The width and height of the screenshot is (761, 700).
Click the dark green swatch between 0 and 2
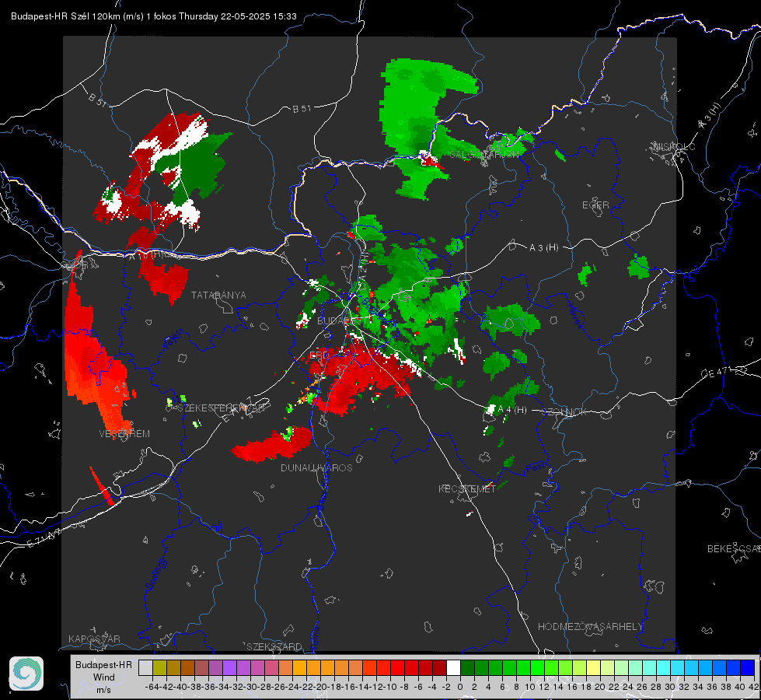click(467, 668)
